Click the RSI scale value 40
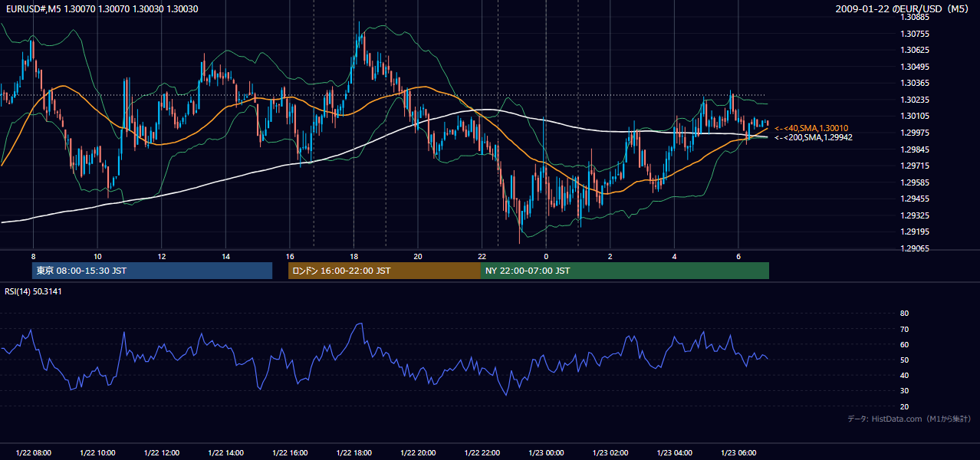The height and width of the screenshot is (460, 980). [x=904, y=375]
